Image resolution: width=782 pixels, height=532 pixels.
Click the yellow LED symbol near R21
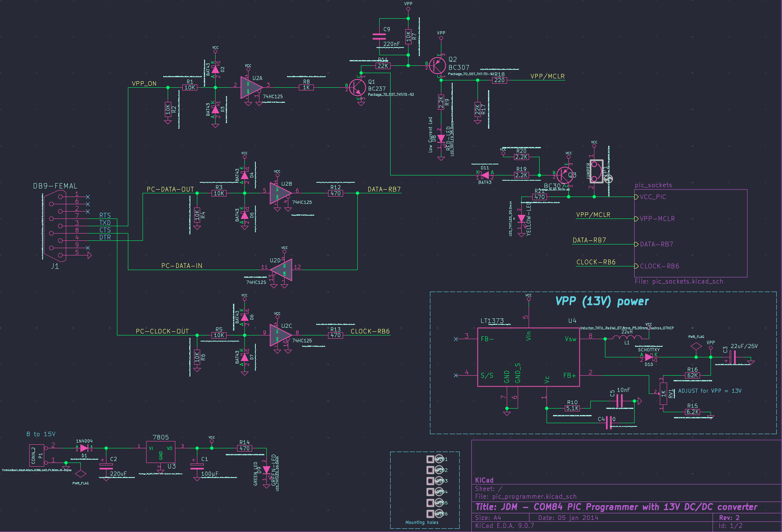tap(522, 219)
